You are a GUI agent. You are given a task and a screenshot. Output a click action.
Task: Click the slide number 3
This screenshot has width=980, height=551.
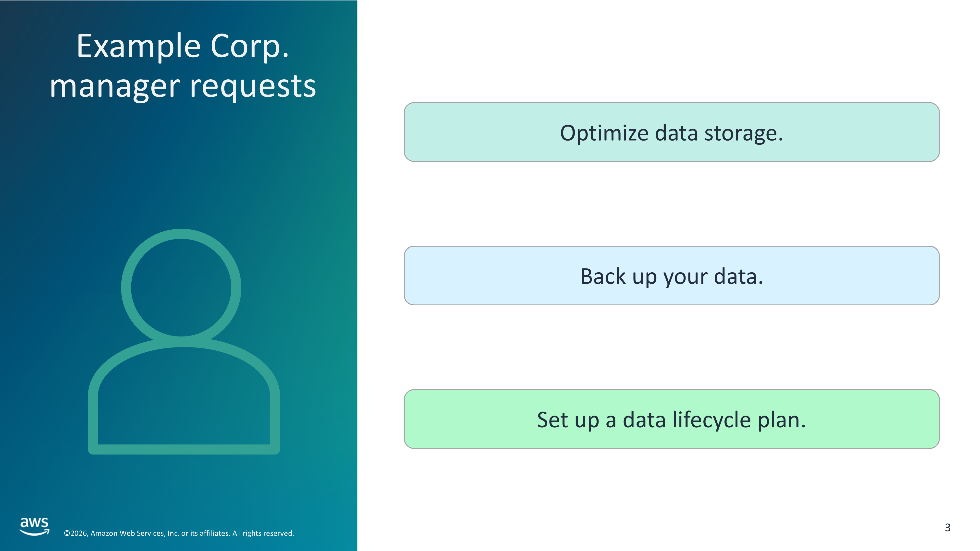tap(947, 527)
